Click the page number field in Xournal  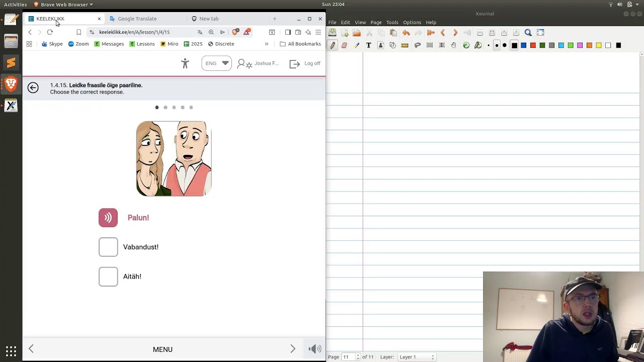pyautogui.click(x=348, y=357)
